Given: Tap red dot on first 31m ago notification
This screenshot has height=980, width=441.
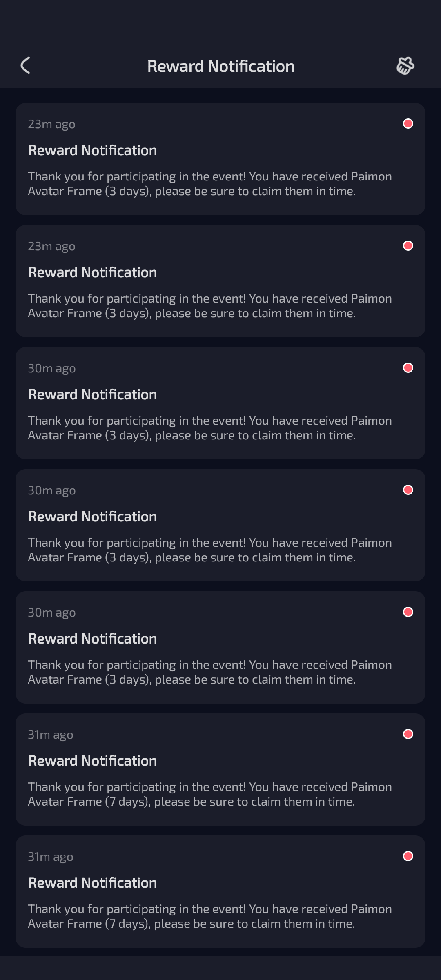Looking at the screenshot, I should (408, 734).
